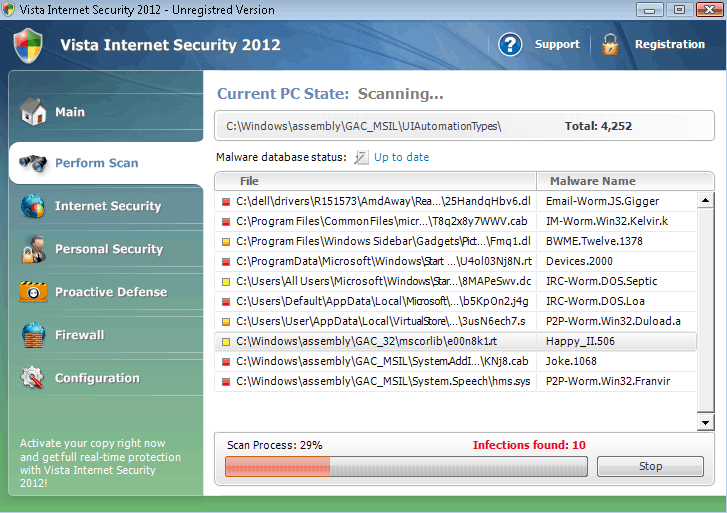Click the scroll down arrow in results list
The image size is (727, 513).
click(x=706, y=423)
